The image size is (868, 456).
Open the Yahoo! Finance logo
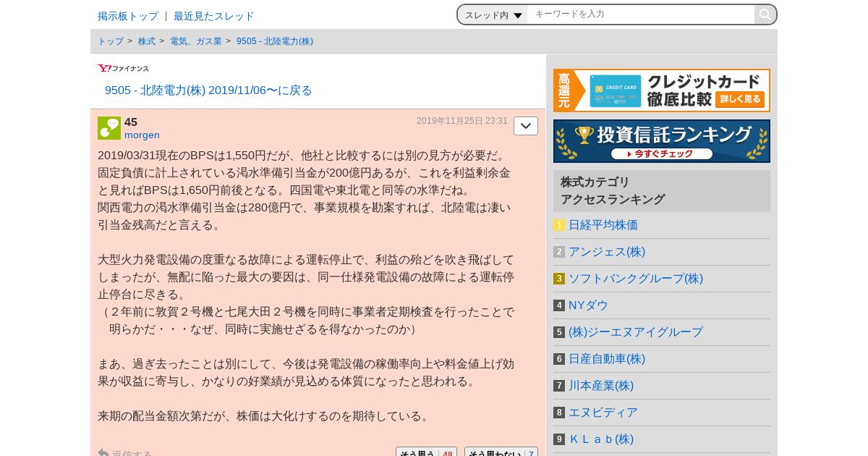point(124,68)
